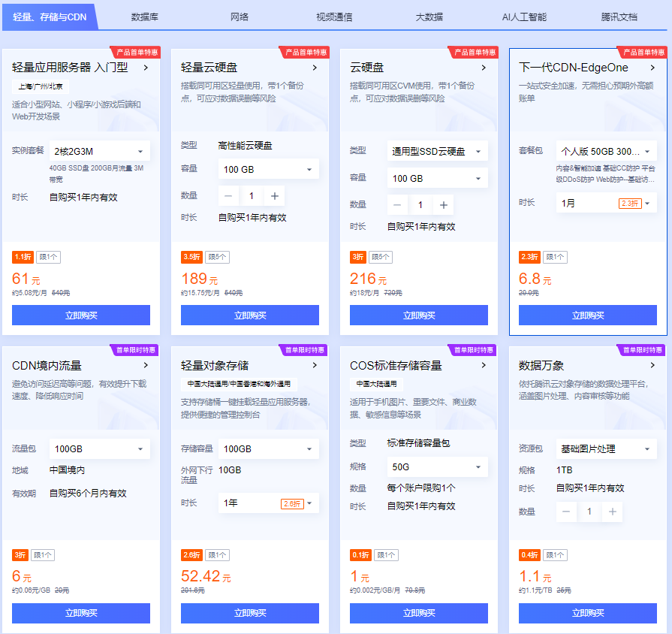Click the quantity field in 云硬盘 card

pyautogui.click(x=420, y=205)
